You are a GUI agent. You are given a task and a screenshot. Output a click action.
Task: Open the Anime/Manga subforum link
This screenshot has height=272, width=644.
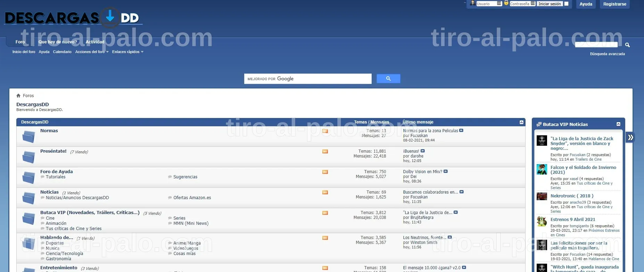pos(187,243)
